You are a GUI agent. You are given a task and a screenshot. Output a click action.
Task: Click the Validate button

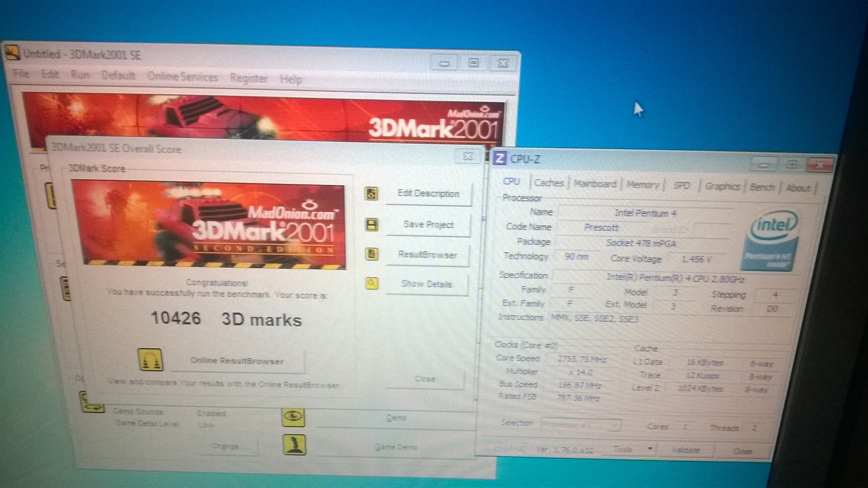[686, 450]
